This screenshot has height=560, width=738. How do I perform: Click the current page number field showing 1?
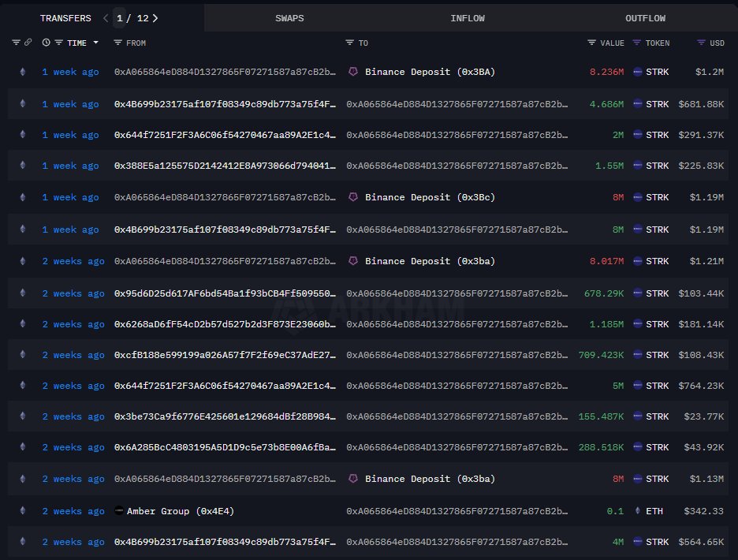(x=120, y=18)
